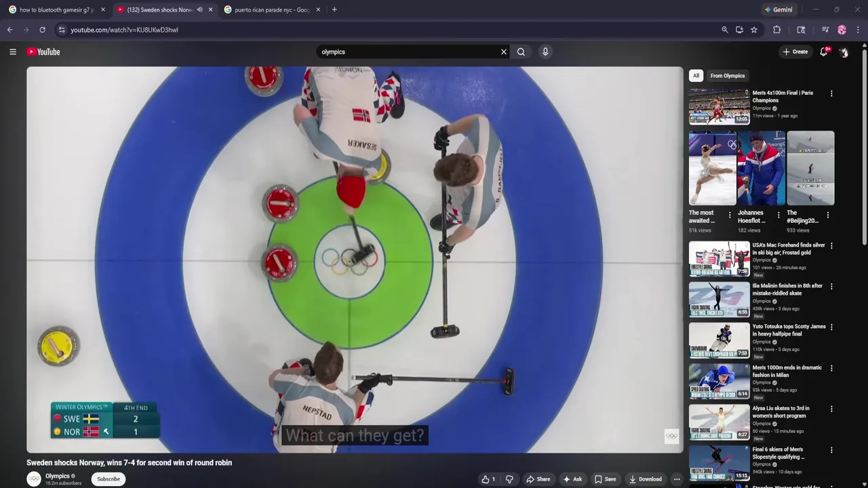Click the video title text

pos(129,462)
